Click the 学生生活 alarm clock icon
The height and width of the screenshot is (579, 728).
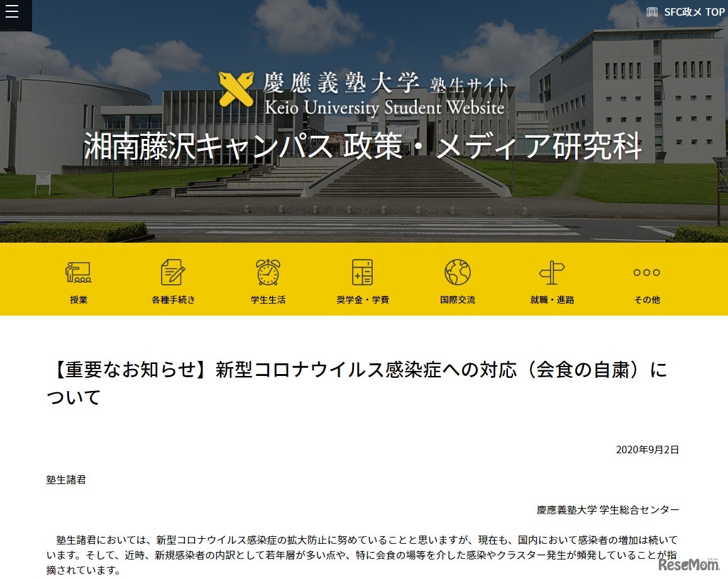click(x=267, y=272)
